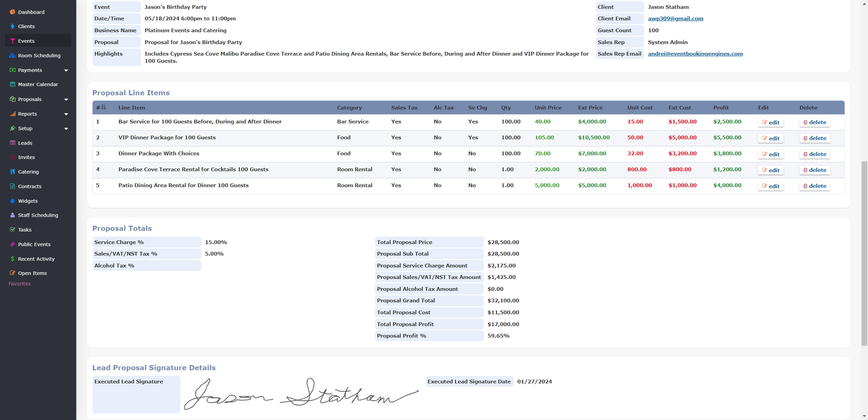Click the Invites envelope icon

tap(13, 157)
